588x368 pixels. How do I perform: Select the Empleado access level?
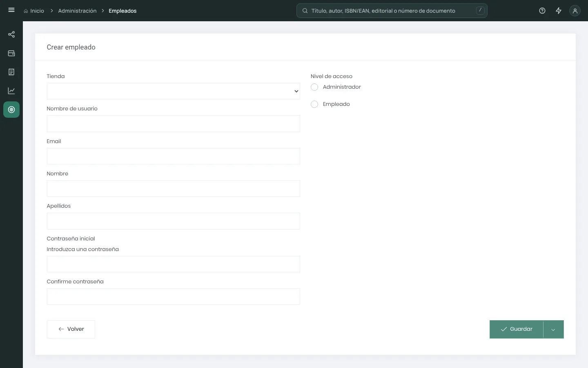point(314,104)
